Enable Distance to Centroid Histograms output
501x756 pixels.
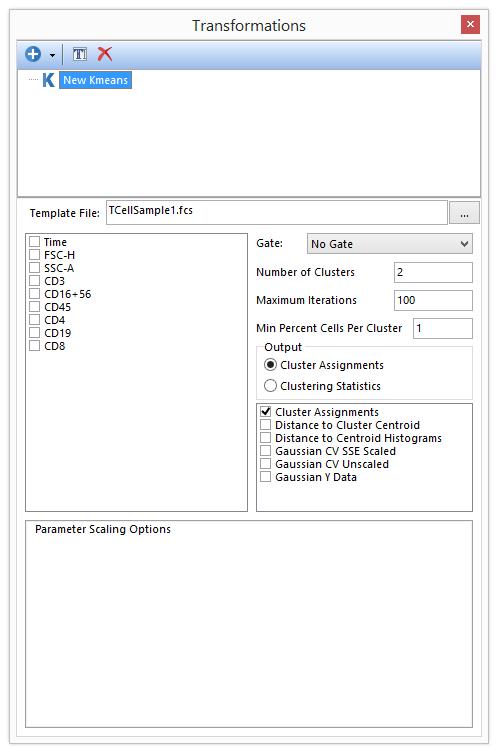pyautogui.click(x=266, y=438)
